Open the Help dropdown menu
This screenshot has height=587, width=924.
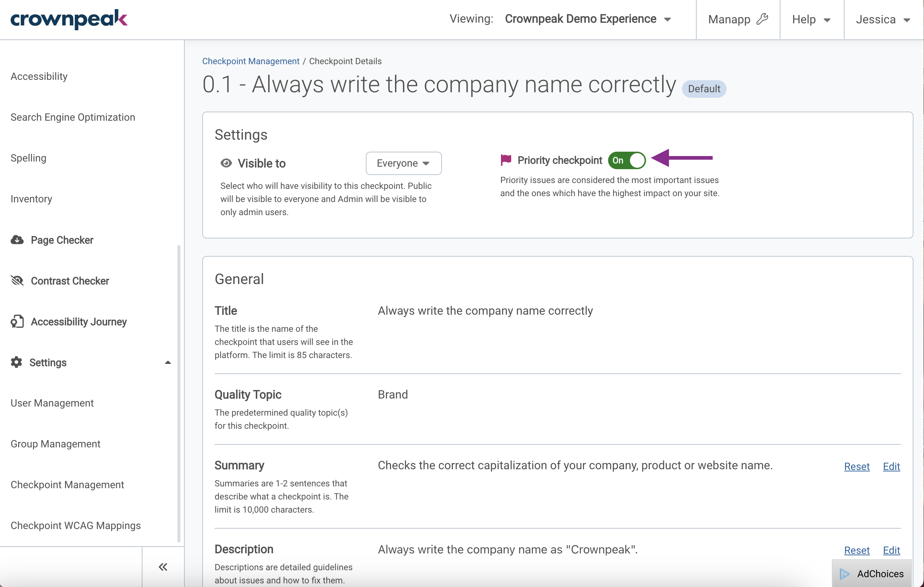point(811,19)
